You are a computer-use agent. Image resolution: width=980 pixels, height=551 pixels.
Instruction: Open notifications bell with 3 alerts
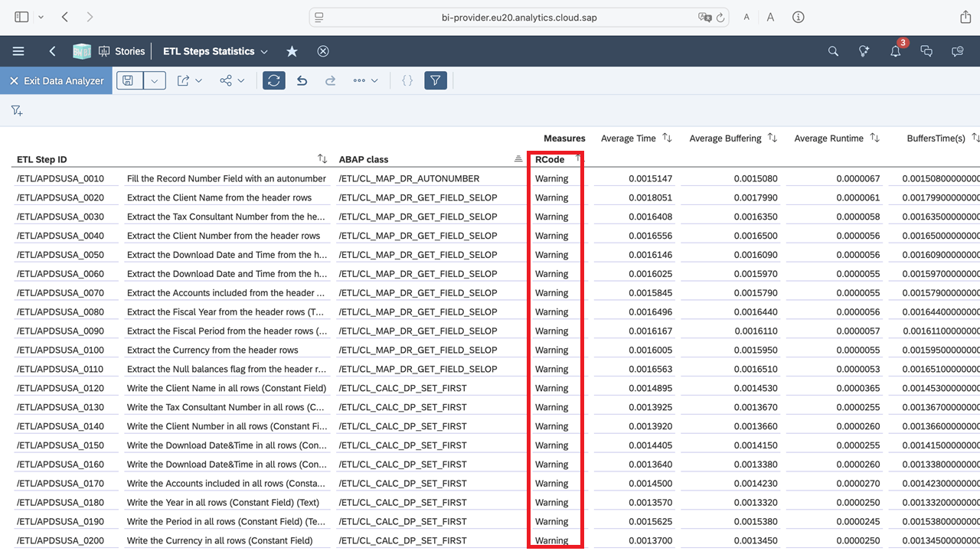[x=895, y=51]
